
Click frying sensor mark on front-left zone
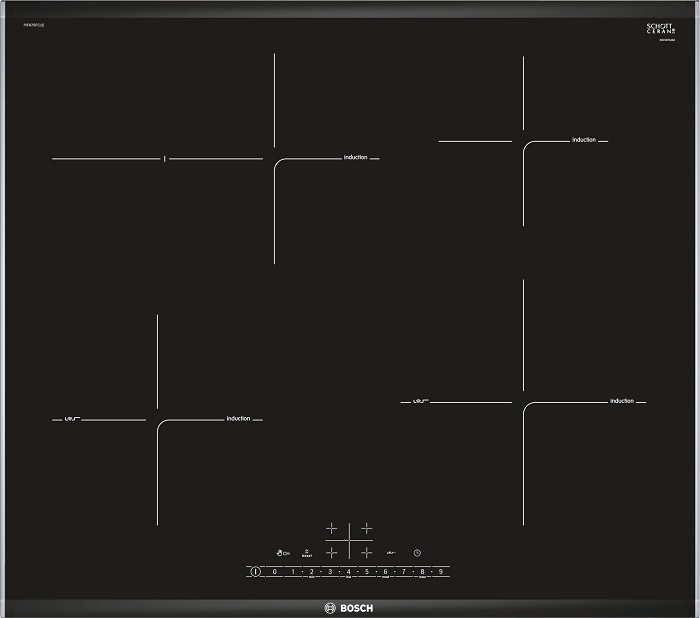72,418
